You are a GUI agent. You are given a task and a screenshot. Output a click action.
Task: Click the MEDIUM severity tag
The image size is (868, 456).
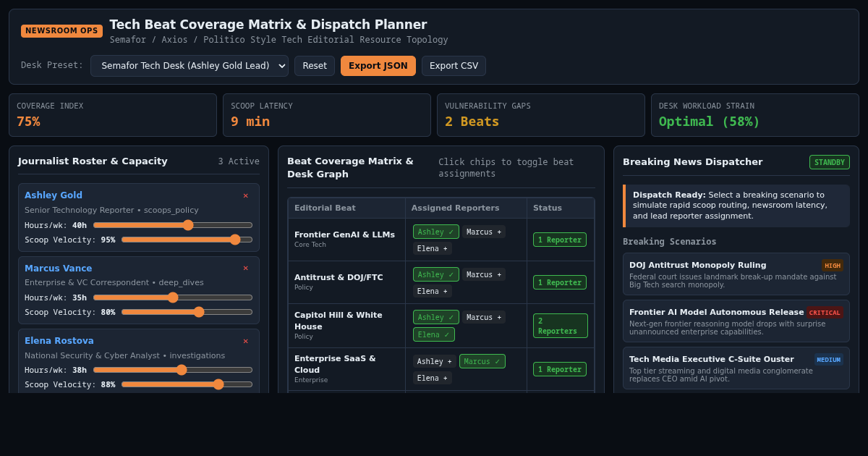pyautogui.click(x=829, y=360)
